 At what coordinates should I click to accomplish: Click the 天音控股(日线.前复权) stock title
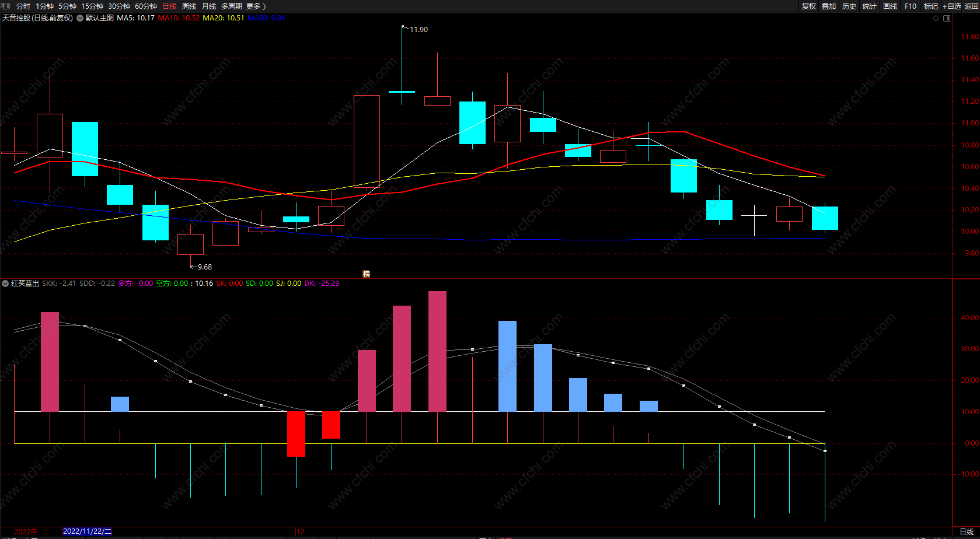point(37,18)
